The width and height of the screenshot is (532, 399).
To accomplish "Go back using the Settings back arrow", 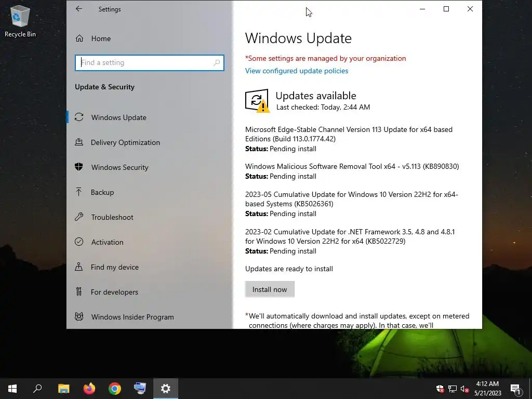I will (79, 9).
